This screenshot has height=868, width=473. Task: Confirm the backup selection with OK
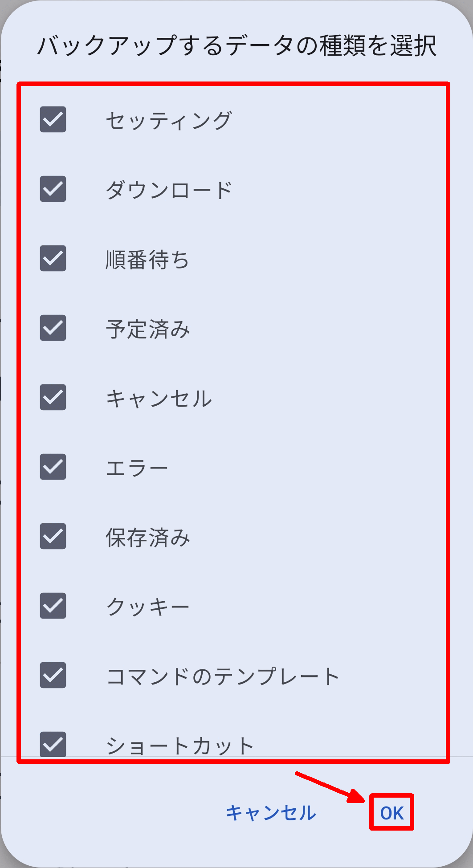click(392, 813)
